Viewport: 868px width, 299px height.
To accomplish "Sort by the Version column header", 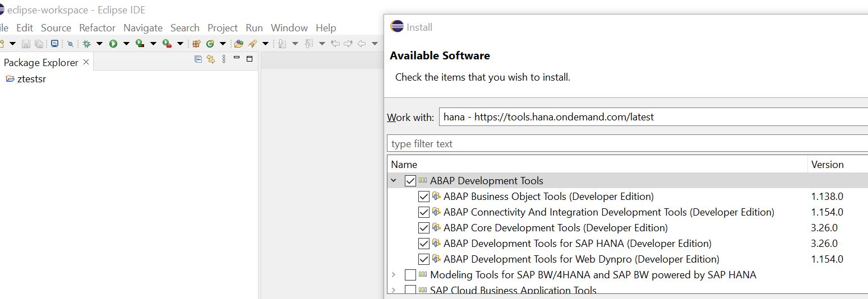I will coord(838,165).
